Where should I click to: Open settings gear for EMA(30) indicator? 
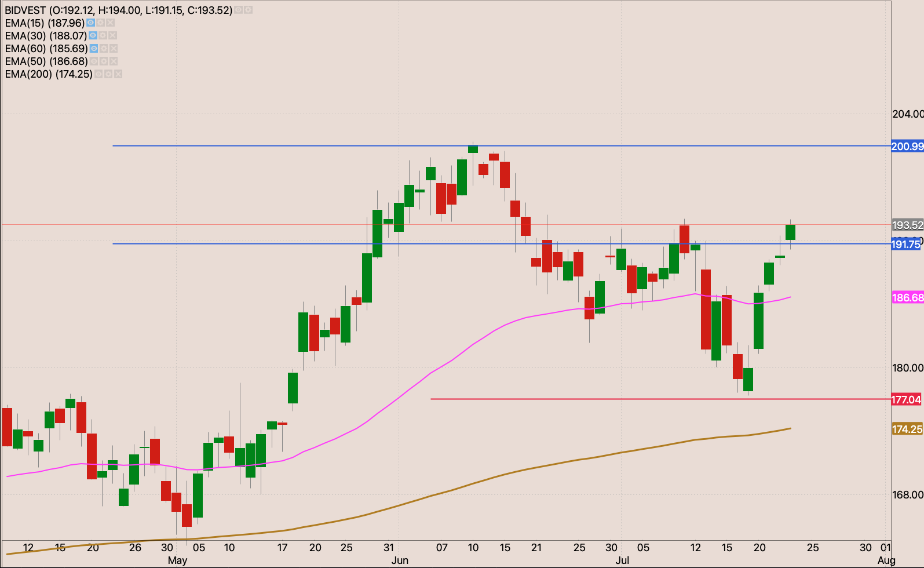103,36
